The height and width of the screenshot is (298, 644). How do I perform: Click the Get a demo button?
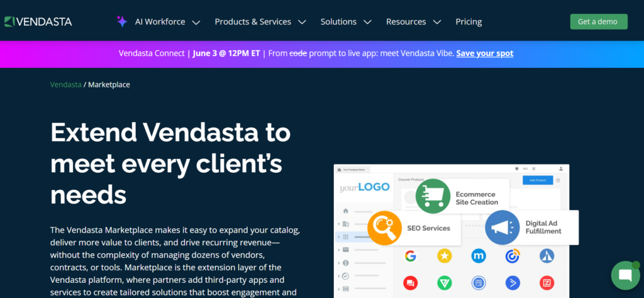pyautogui.click(x=599, y=22)
